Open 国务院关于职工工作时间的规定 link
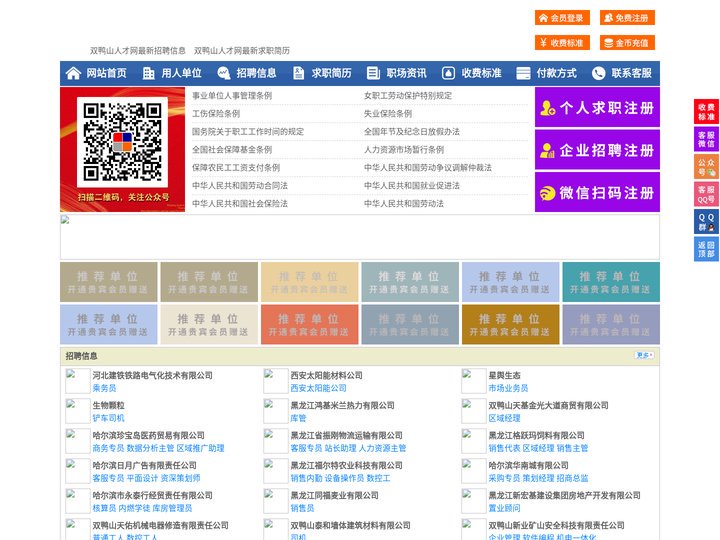The height and width of the screenshot is (540, 720). 248,131
